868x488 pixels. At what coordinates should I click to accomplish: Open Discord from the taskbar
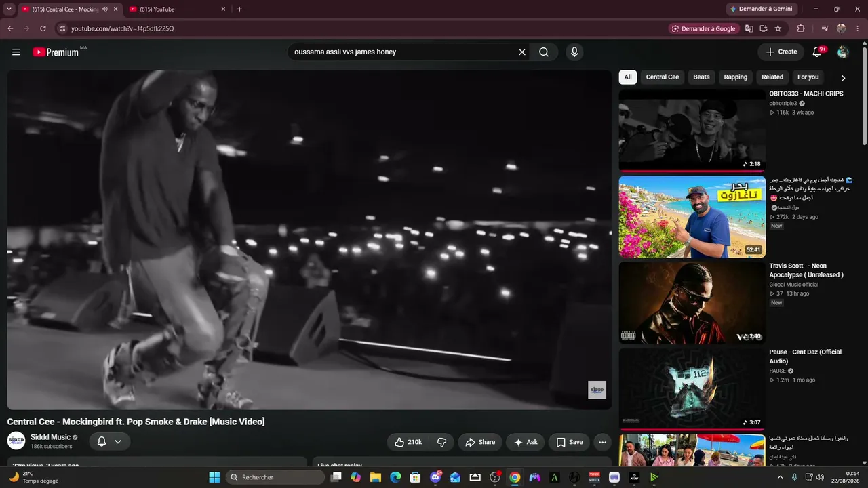[435, 477]
